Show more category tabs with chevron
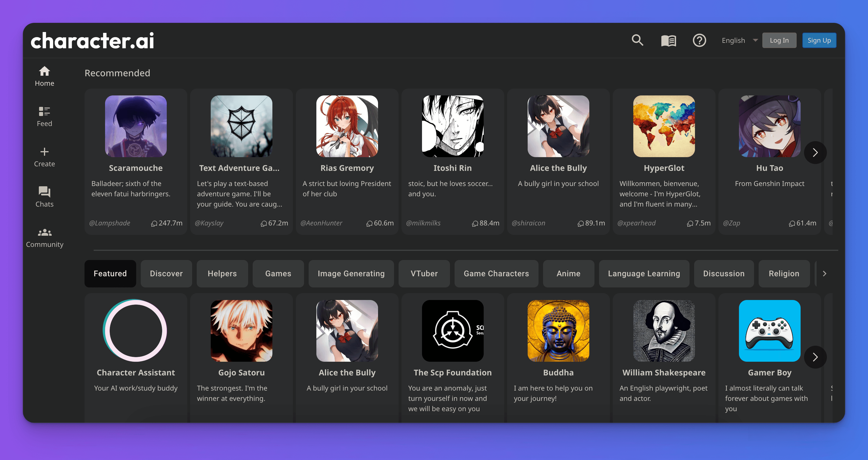The width and height of the screenshot is (868, 460). (x=824, y=273)
